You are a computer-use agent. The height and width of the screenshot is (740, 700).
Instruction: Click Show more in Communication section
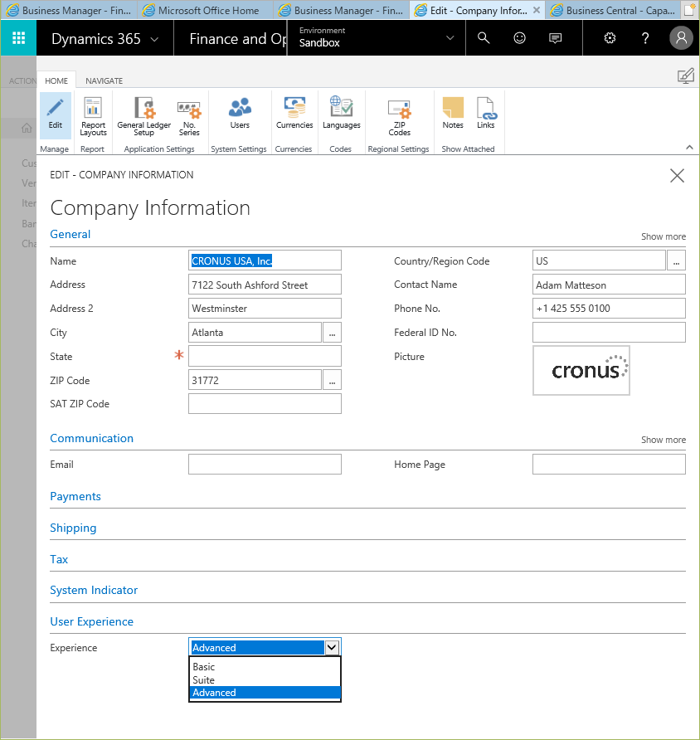click(x=664, y=440)
